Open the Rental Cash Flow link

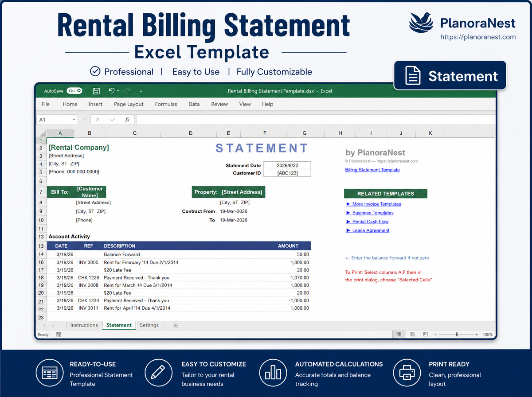367,222
